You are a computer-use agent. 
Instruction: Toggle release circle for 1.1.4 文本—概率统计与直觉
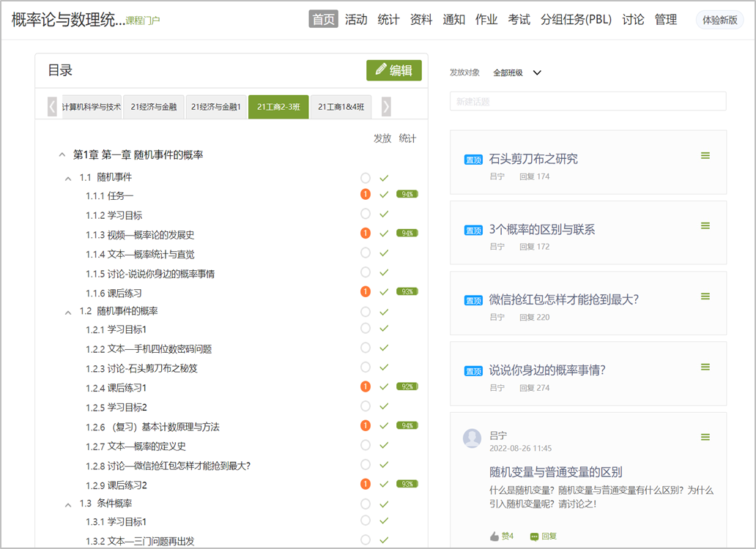pyautogui.click(x=366, y=253)
